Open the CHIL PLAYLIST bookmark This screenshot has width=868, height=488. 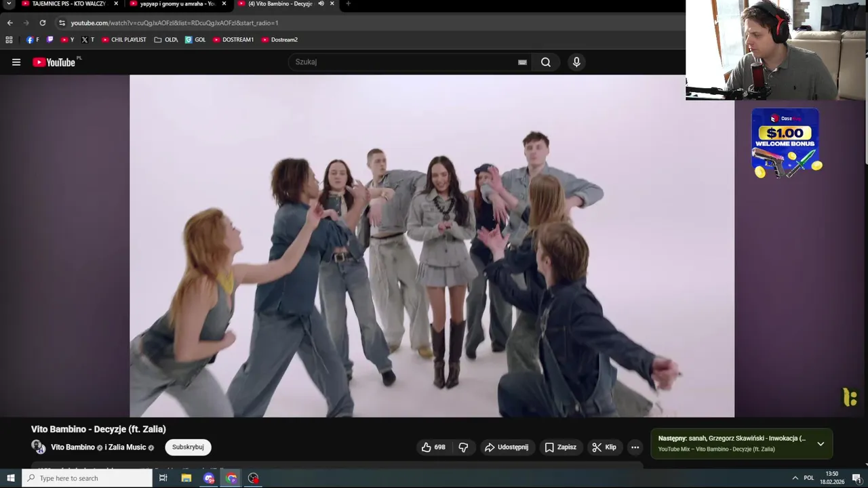click(x=123, y=40)
